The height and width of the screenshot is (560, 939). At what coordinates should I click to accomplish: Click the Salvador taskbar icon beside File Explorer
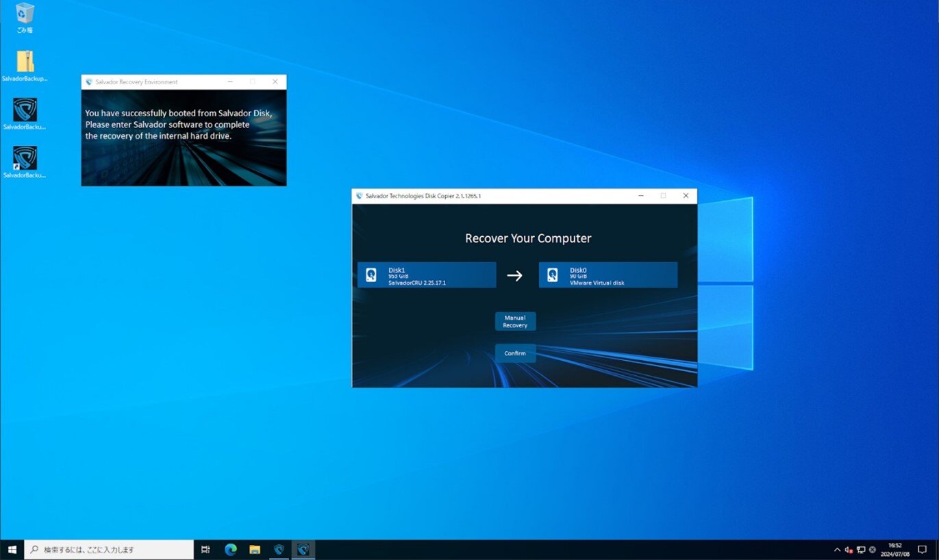(x=279, y=550)
